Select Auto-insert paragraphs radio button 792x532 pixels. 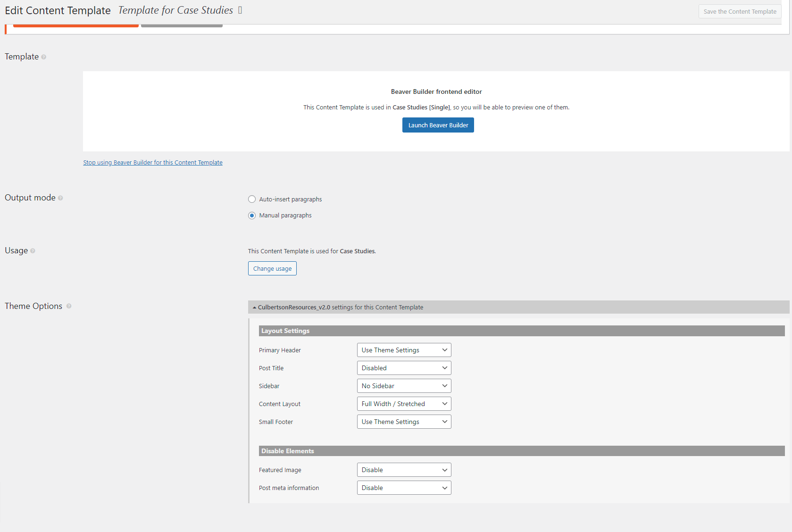252,199
